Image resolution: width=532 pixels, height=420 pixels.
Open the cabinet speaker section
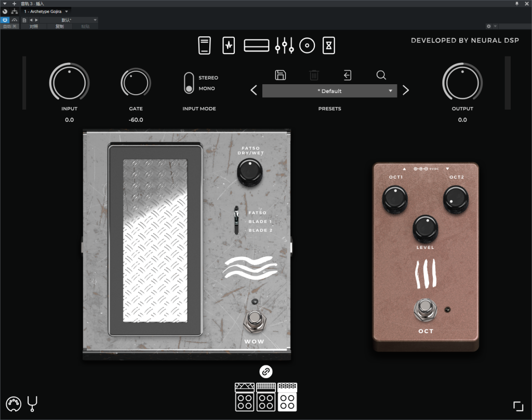click(307, 46)
